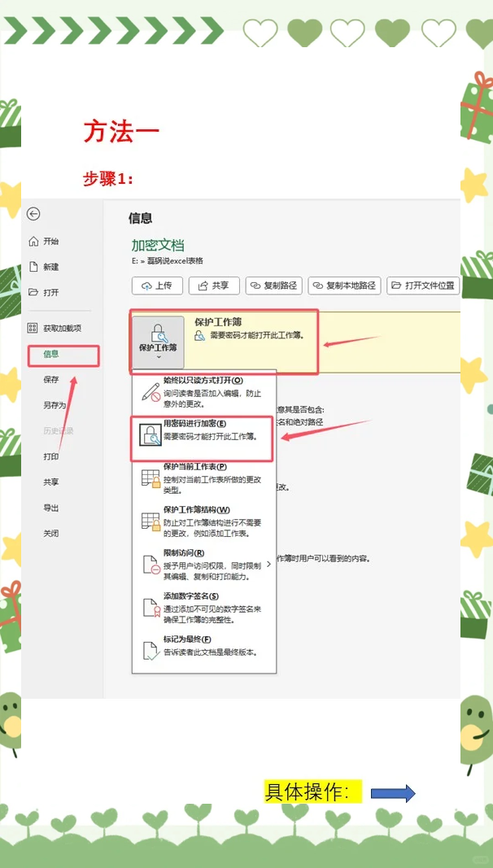Screen dimensions: 493x868
Task: Click the 标记为最终 document icon
Action: pos(151,651)
